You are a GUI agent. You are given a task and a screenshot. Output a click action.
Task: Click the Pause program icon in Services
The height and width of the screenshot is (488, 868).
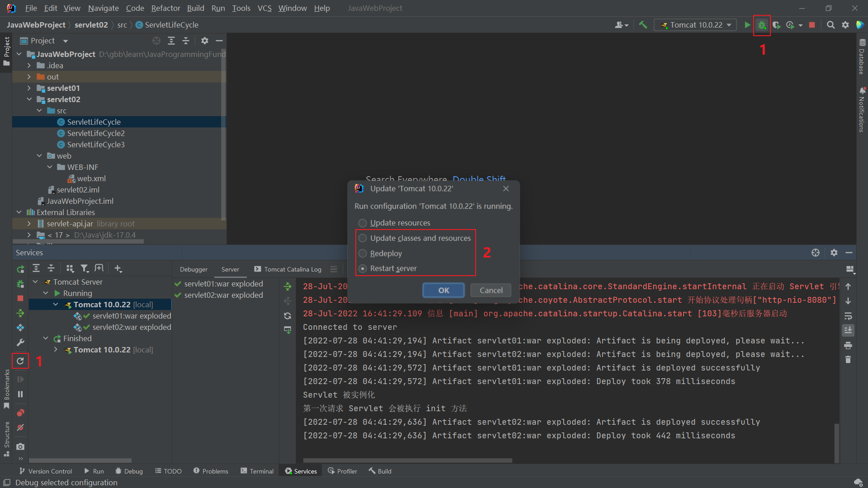(x=20, y=394)
